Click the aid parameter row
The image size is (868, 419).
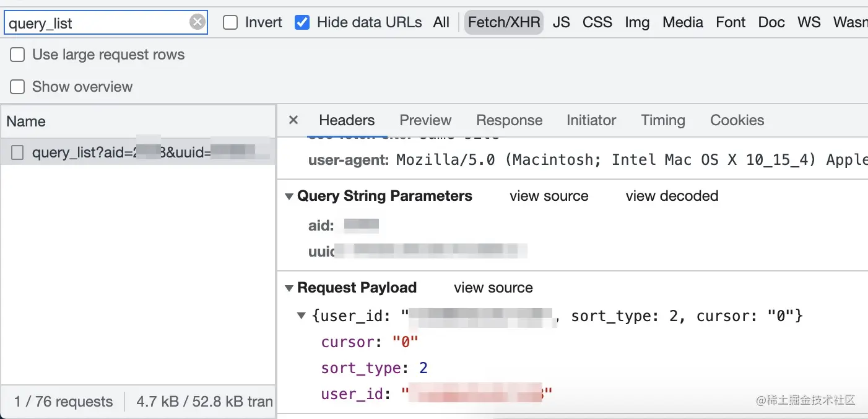click(x=344, y=226)
